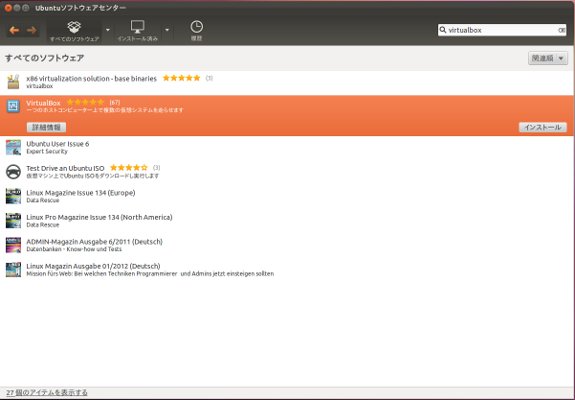Click the ADMIN-Magazin cover icon
Image resolution: width=575 pixels, height=400 pixels.
click(13, 245)
